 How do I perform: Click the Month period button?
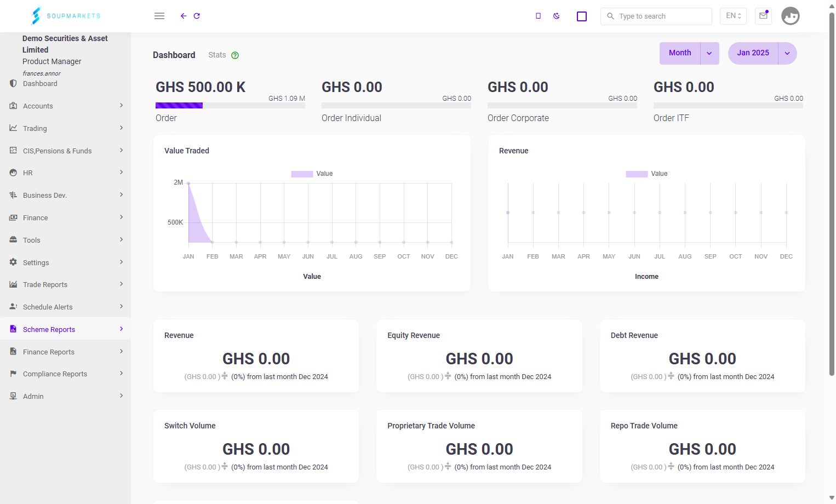(x=680, y=53)
